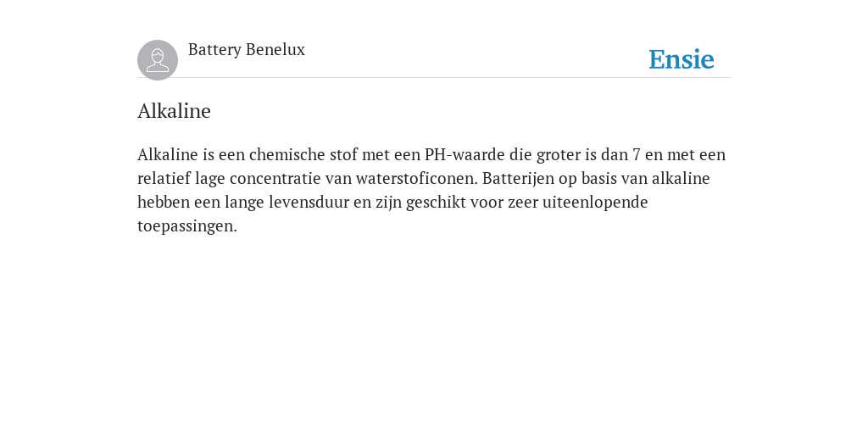
Task: Click the first word Alkaline in paragraph
Action: click(167, 154)
